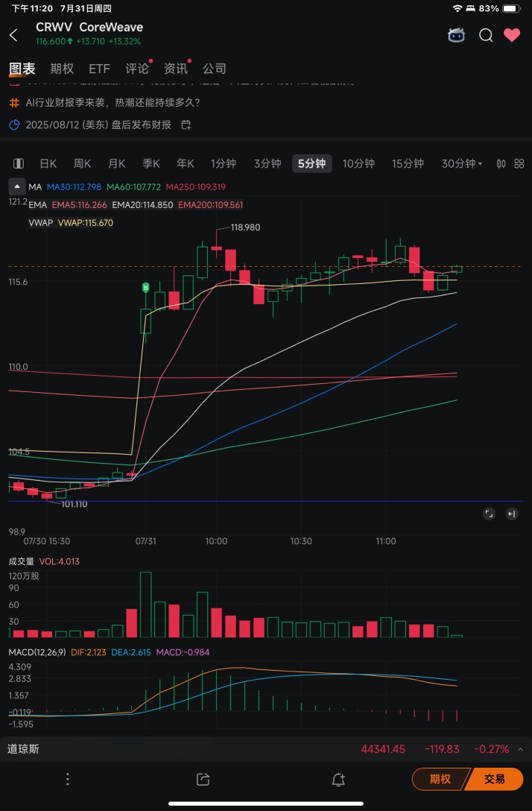The image size is (532, 811).
Task: Open the search magnifier icon
Action: pyautogui.click(x=486, y=35)
